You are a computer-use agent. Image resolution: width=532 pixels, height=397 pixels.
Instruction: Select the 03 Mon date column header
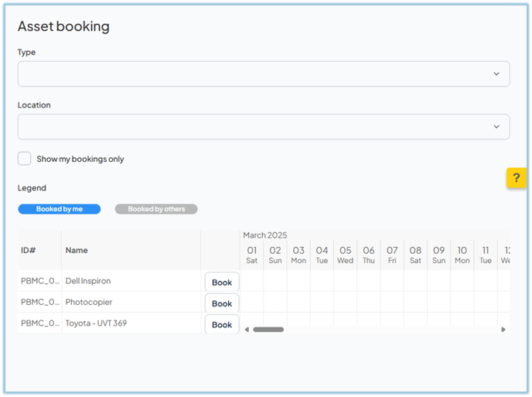coord(298,255)
